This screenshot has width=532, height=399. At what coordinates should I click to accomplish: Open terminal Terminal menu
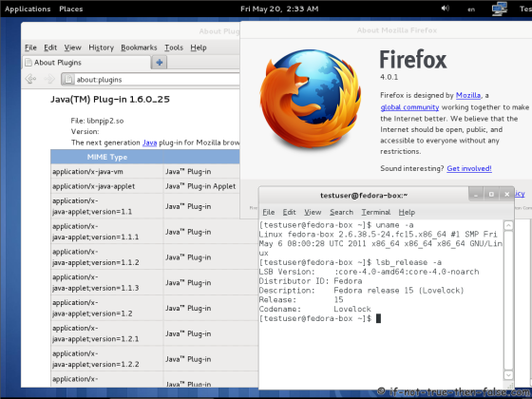click(375, 212)
